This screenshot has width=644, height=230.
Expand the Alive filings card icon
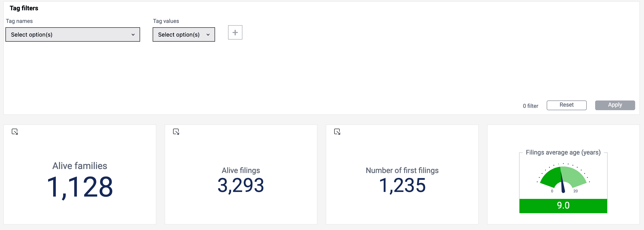pos(176,132)
